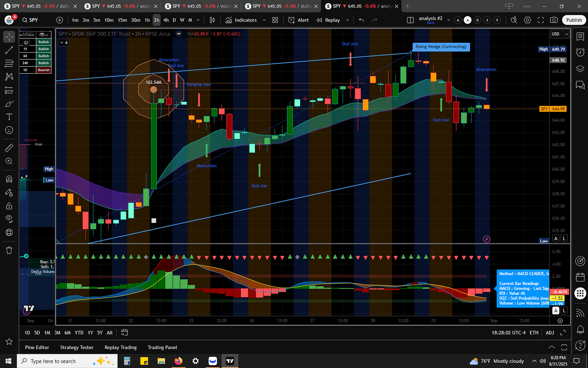Toggle ADJ adjusted data setting
This screenshot has width=588, height=368.
click(x=550, y=333)
